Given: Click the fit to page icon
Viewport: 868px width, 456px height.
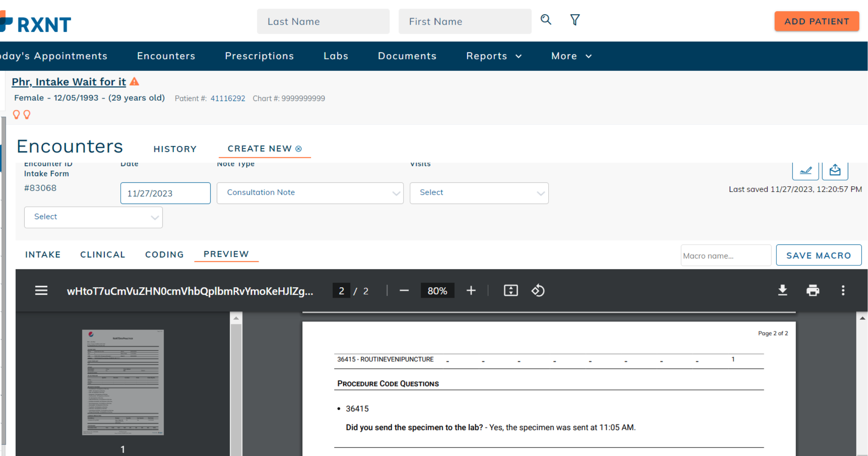Looking at the screenshot, I should click(x=511, y=291).
